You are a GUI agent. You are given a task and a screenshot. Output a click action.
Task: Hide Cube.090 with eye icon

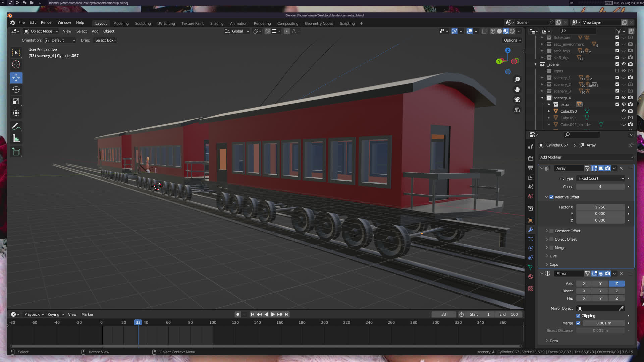click(624, 111)
